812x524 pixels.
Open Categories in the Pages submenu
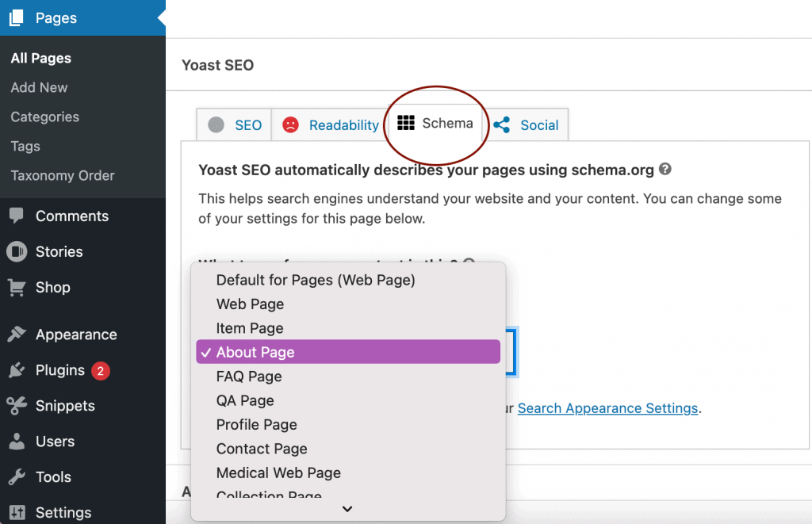click(45, 117)
